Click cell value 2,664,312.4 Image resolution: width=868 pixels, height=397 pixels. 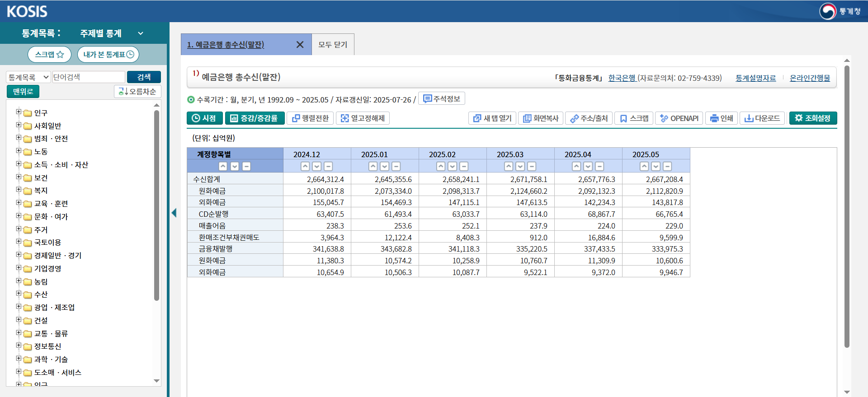pos(325,179)
